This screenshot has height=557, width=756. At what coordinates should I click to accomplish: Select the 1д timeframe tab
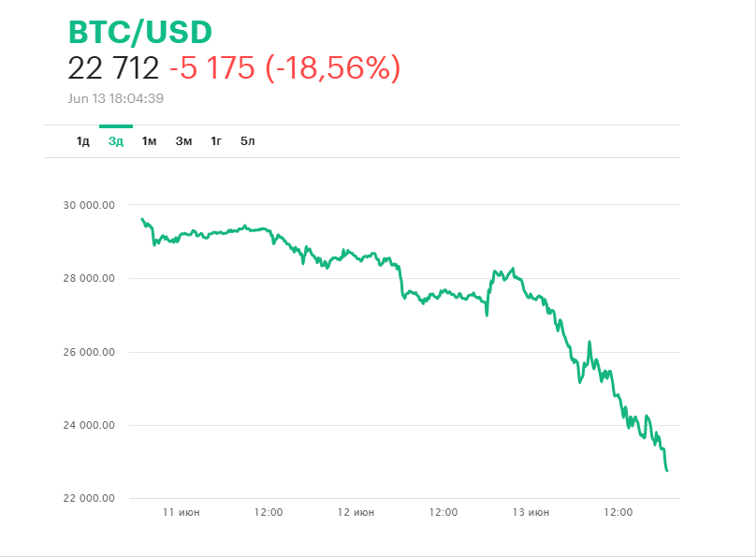click(x=83, y=141)
